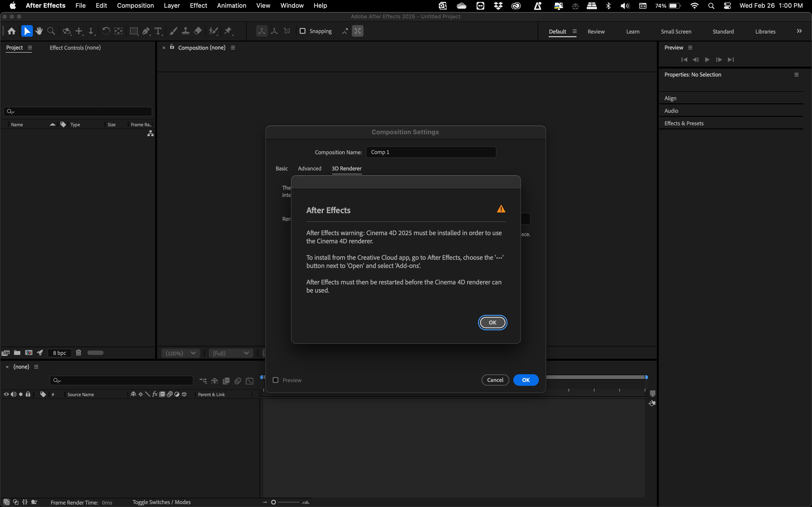
Task: Open the (Full) resolution dropdown
Action: 231,353
